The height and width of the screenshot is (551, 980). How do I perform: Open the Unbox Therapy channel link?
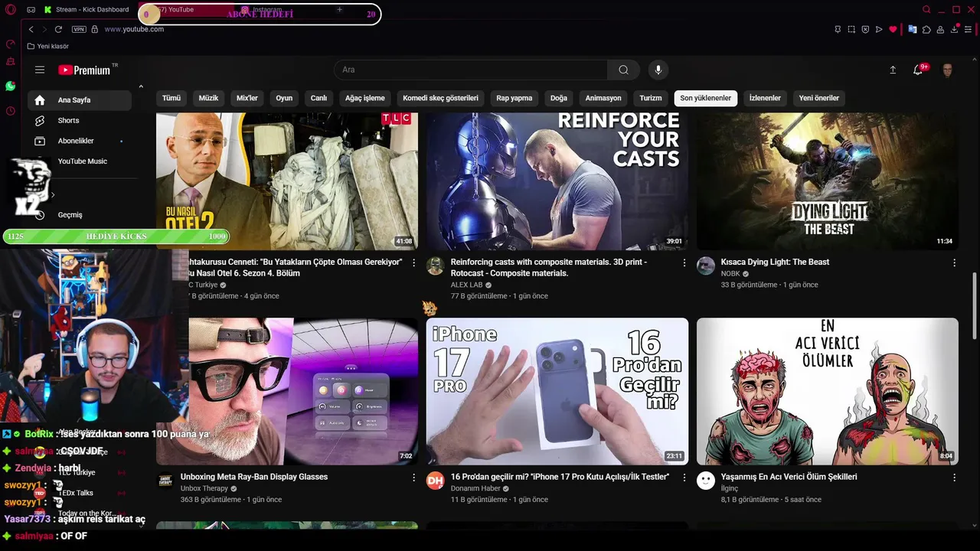pos(204,488)
